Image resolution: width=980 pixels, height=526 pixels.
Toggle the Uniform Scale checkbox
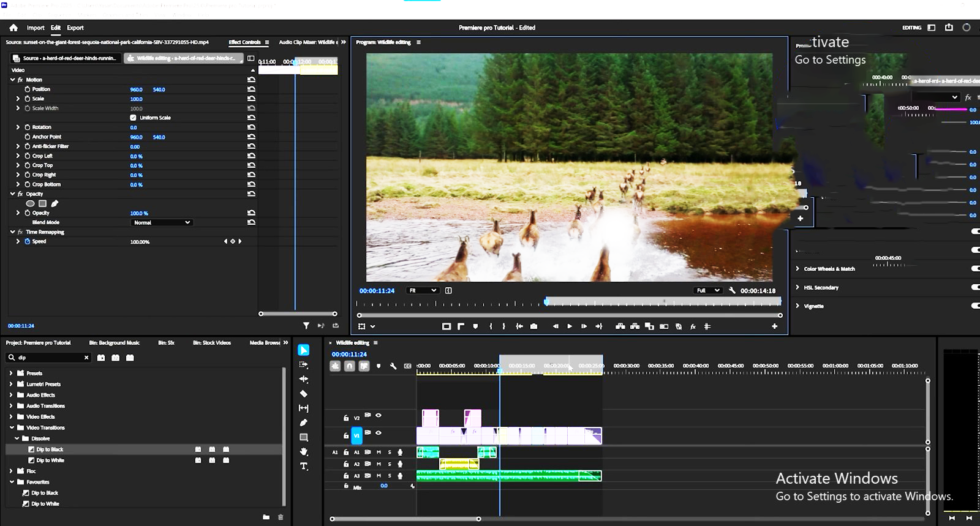coord(133,118)
